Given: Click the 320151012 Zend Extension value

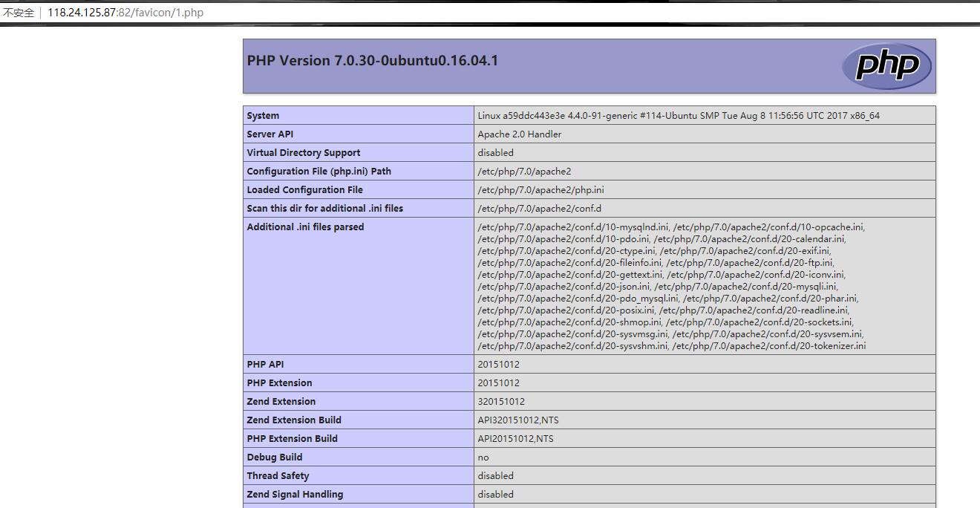Looking at the screenshot, I should [500, 402].
